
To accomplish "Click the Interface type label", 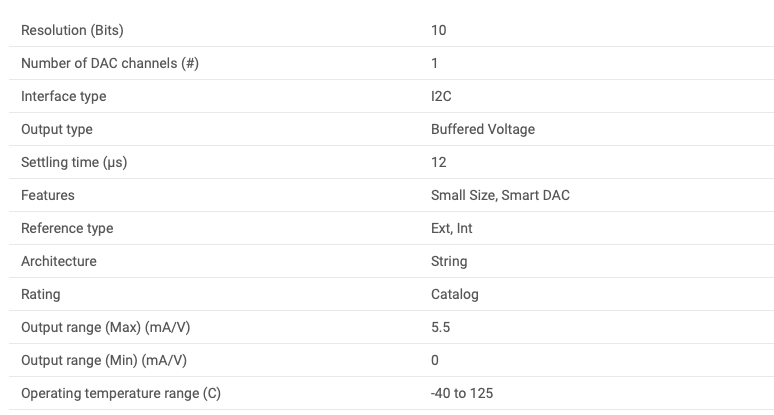I will pyautogui.click(x=63, y=97).
